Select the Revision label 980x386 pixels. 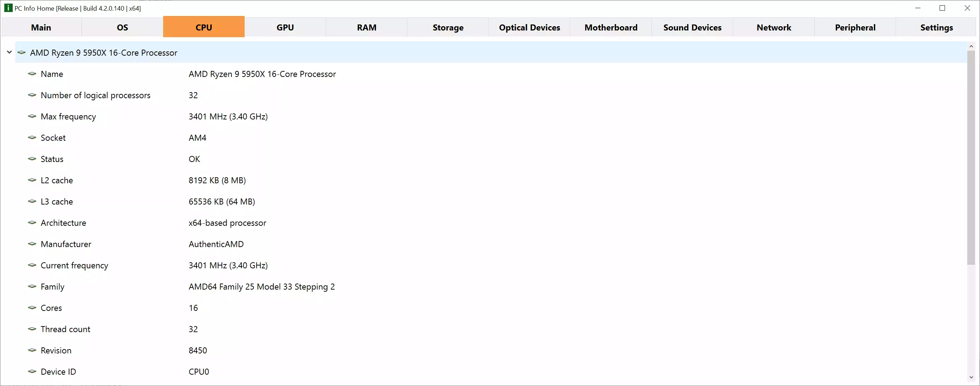click(x=56, y=351)
